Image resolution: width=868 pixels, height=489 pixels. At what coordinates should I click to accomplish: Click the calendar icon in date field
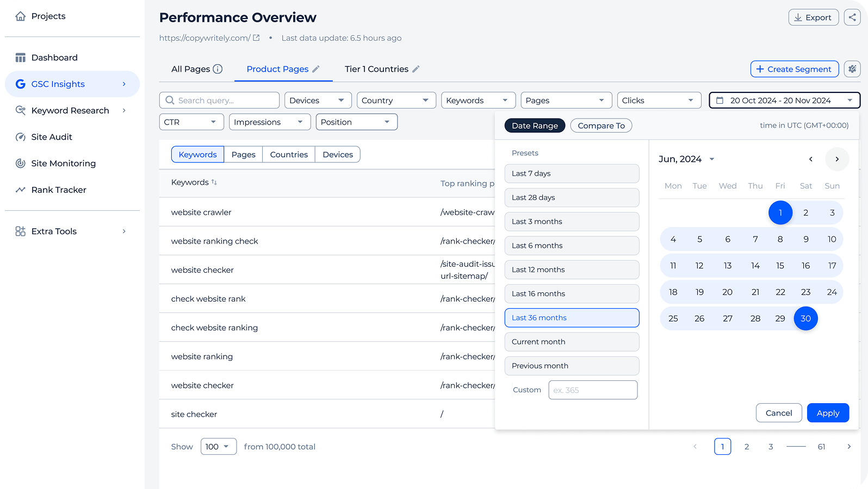pos(720,101)
